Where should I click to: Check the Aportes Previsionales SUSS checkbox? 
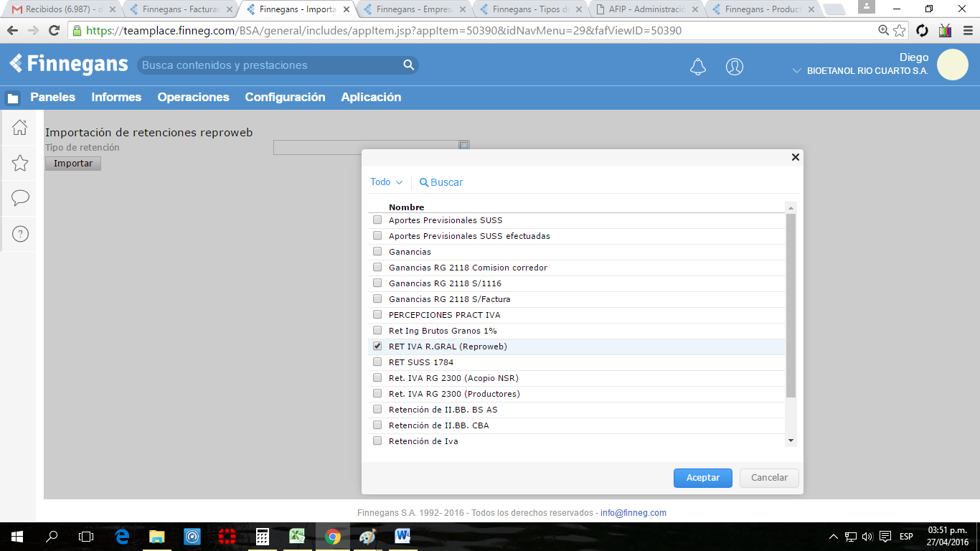(x=377, y=220)
